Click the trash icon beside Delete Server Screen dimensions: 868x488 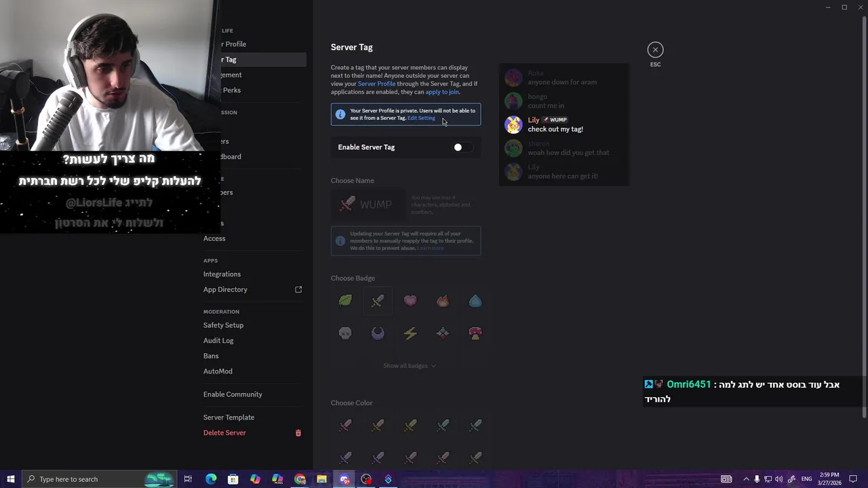tap(298, 433)
